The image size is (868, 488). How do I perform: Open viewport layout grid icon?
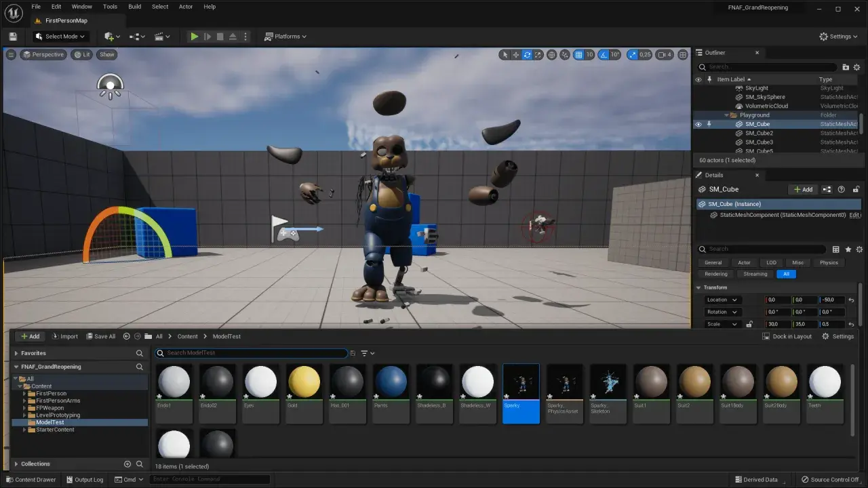click(683, 55)
